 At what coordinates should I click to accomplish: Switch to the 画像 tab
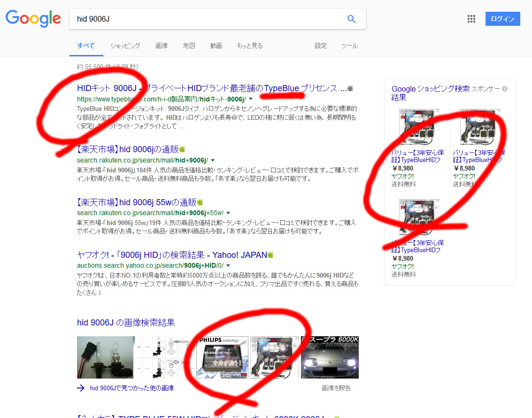162,46
